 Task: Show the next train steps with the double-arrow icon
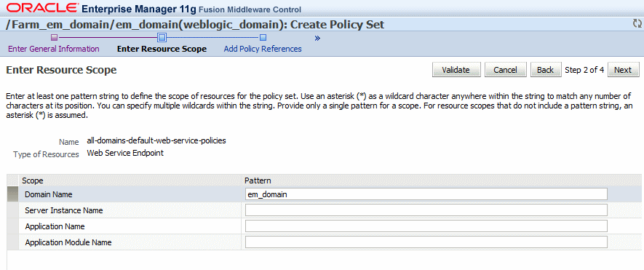tap(317, 39)
